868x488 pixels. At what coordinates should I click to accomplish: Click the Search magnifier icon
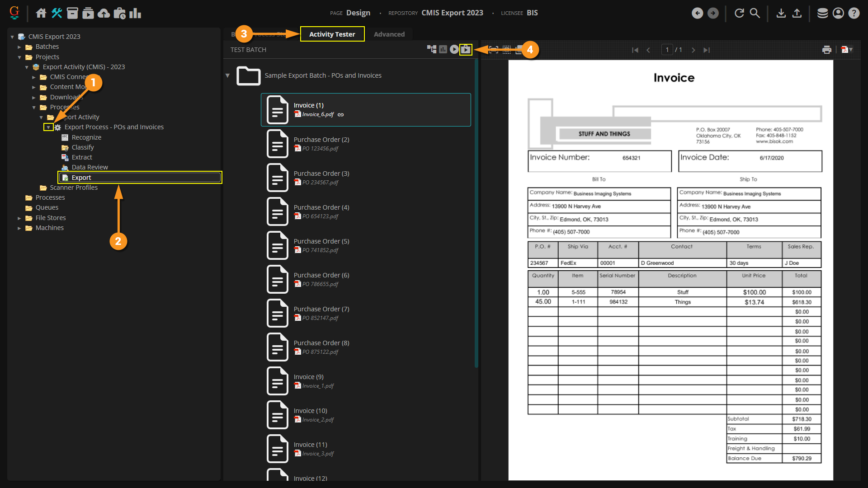(x=755, y=13)
